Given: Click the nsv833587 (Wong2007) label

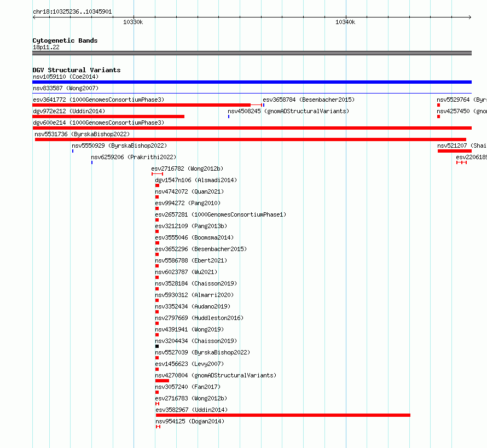Looking at the screenshot, I should [66, 88].
